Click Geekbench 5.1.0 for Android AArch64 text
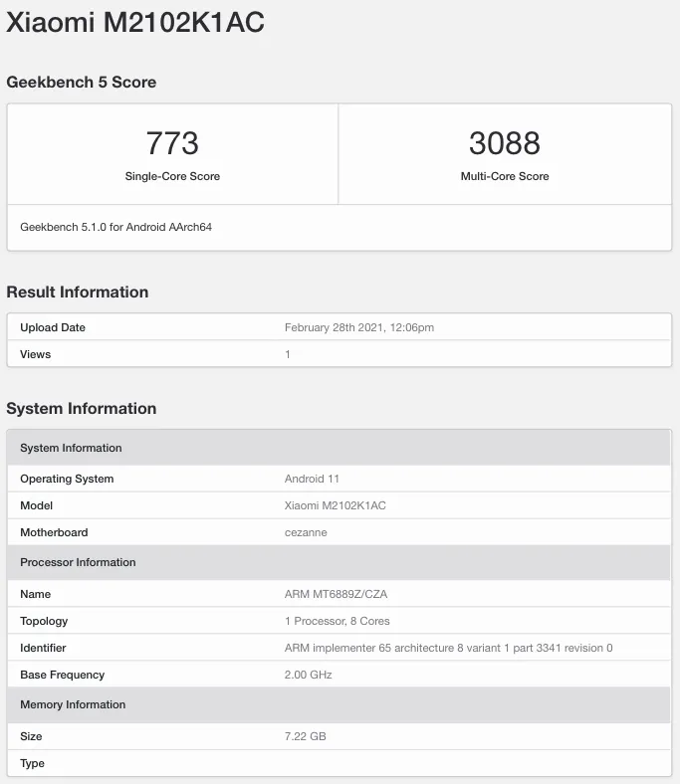This screenshot has height=784, width=680. point(115,227)
